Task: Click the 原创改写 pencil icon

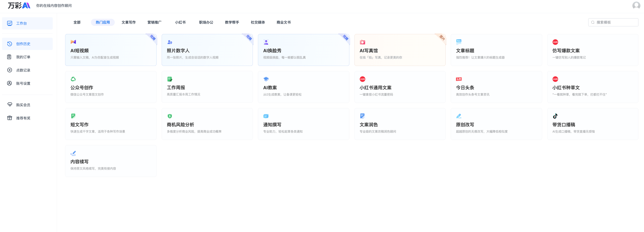Action: (x=459, y=116)
